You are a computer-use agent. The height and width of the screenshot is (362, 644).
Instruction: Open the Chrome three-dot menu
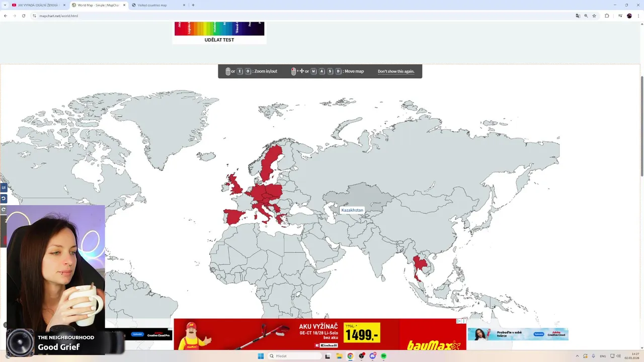coord(638,16)
